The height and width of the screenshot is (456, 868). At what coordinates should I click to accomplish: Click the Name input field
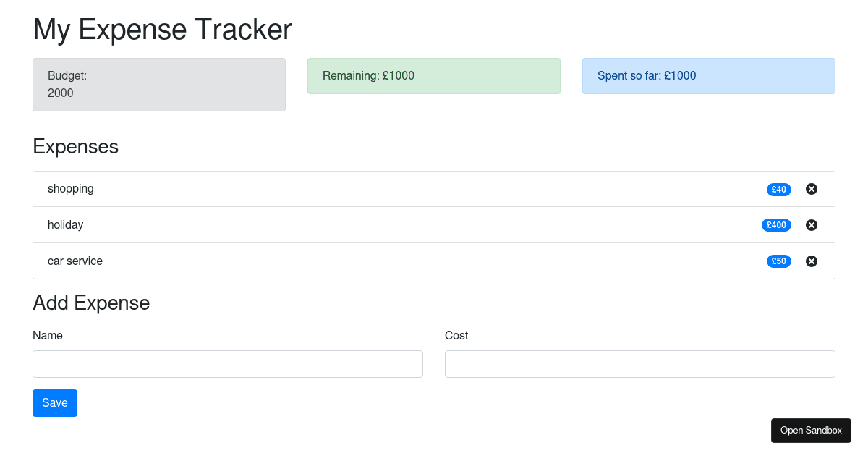[x=227, y=363]
